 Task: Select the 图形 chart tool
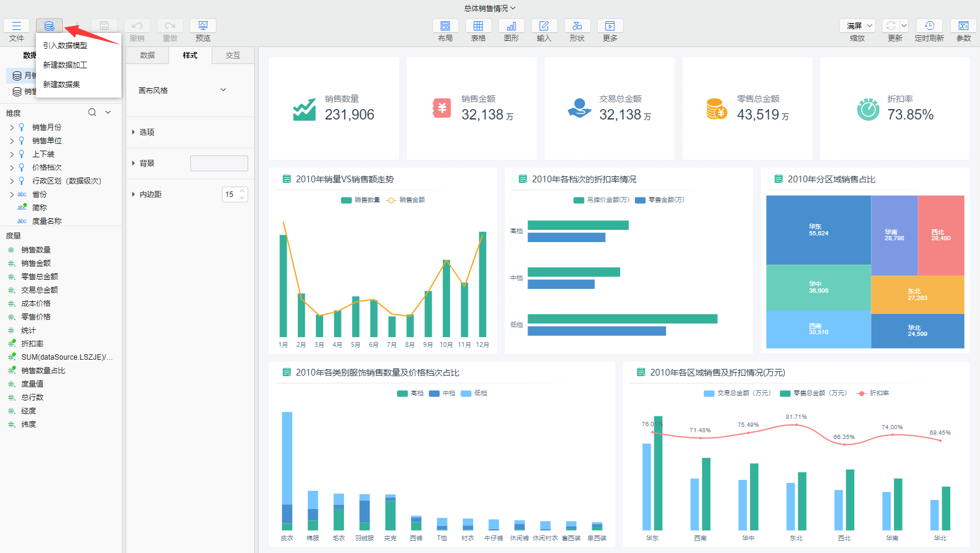[x=511, y=26]
